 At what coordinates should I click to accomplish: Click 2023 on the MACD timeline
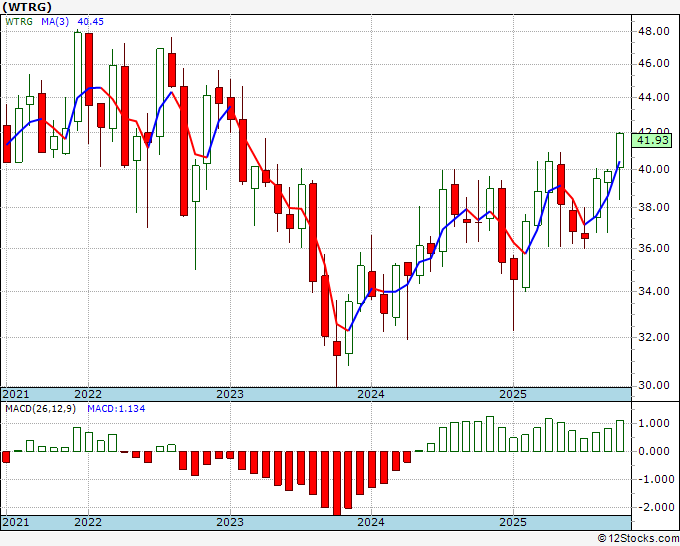tap(230, 522)
